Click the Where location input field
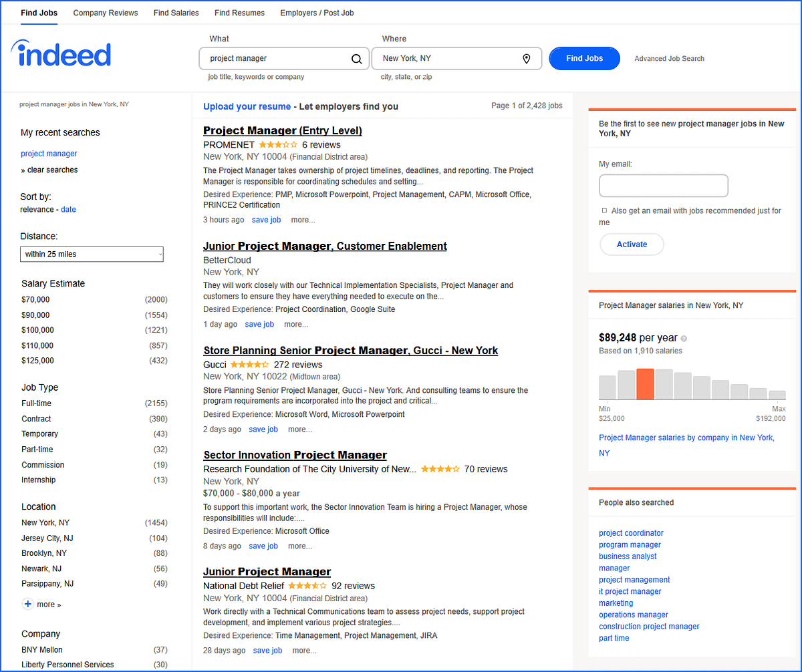 pyautogui.click(x=456, y=59)
